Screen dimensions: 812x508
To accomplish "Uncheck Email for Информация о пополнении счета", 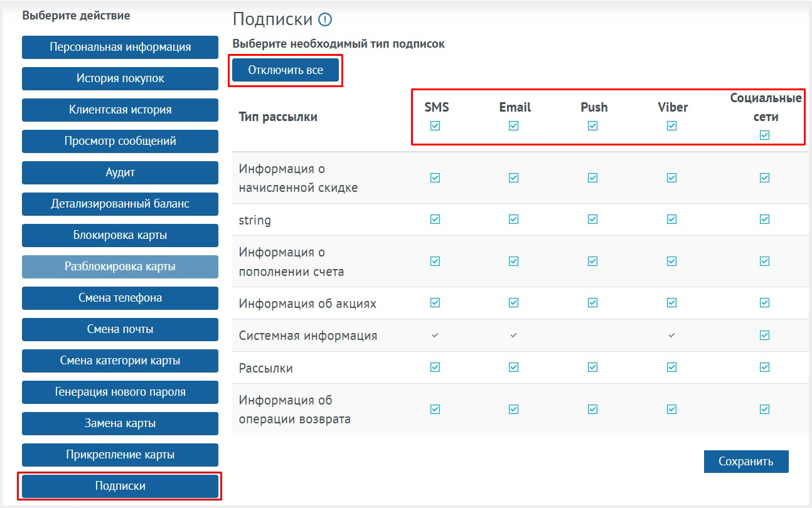I will coord(514,261).
